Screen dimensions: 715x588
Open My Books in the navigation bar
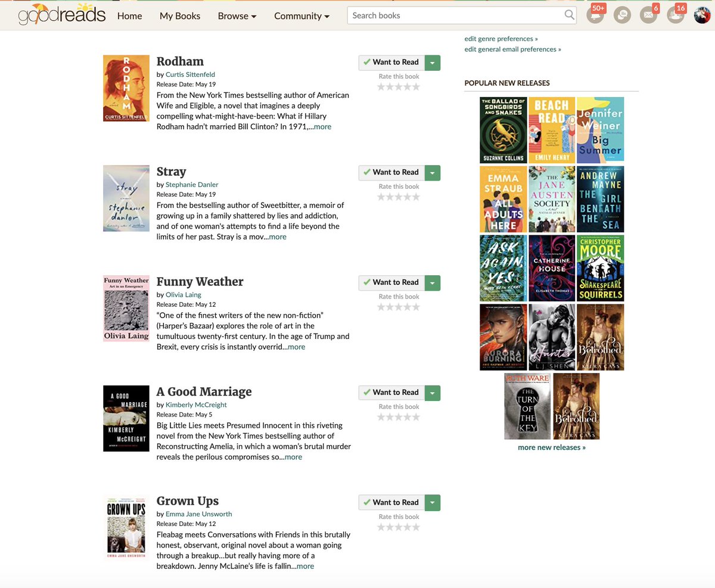pyautogui.click(x=180, y=16)
